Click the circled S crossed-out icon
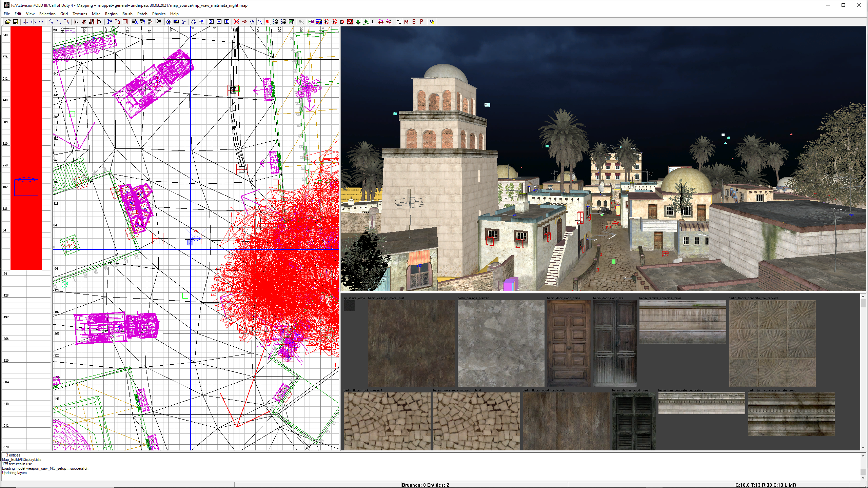This screenshot has width=868, height=488. coord(334,22)
